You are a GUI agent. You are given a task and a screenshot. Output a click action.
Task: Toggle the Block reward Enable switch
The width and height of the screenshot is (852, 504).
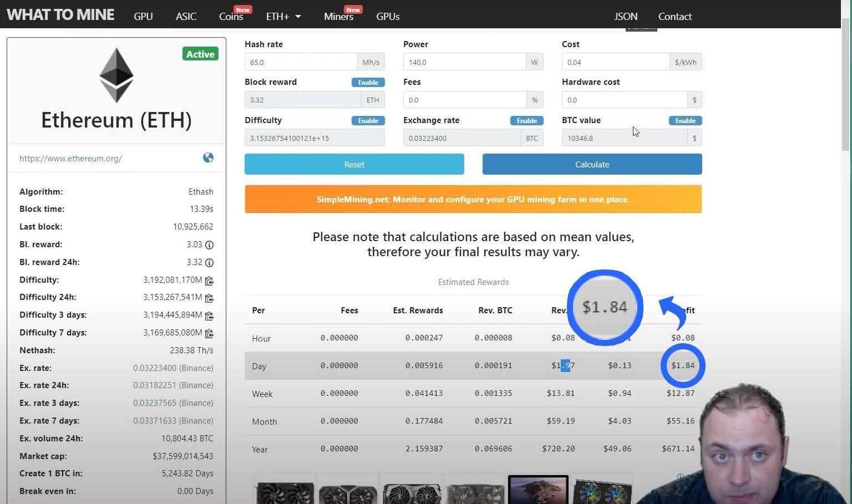[368, 82]
